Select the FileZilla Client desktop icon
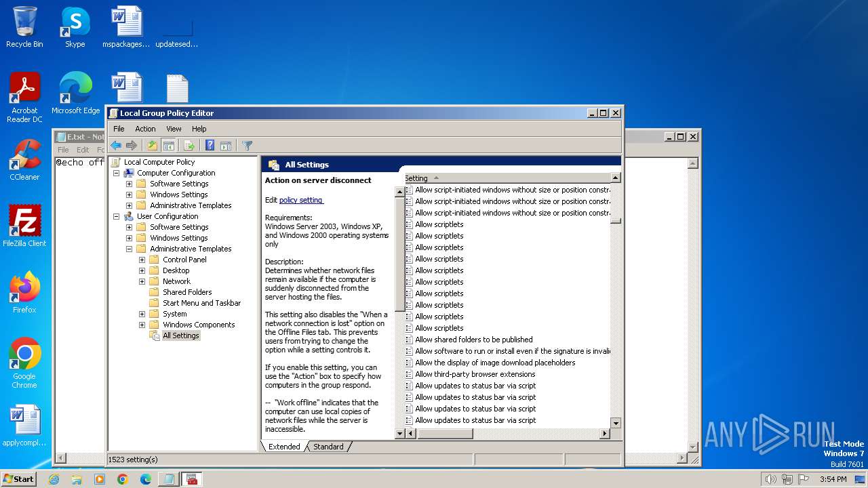The image size is (868, 488). pyautogui.click(x=24, y=226)
